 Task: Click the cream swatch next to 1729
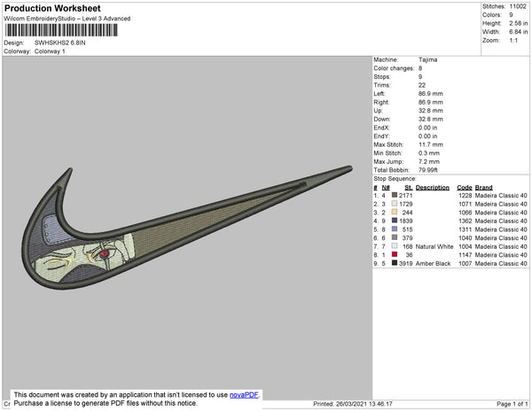pos(395,204)
